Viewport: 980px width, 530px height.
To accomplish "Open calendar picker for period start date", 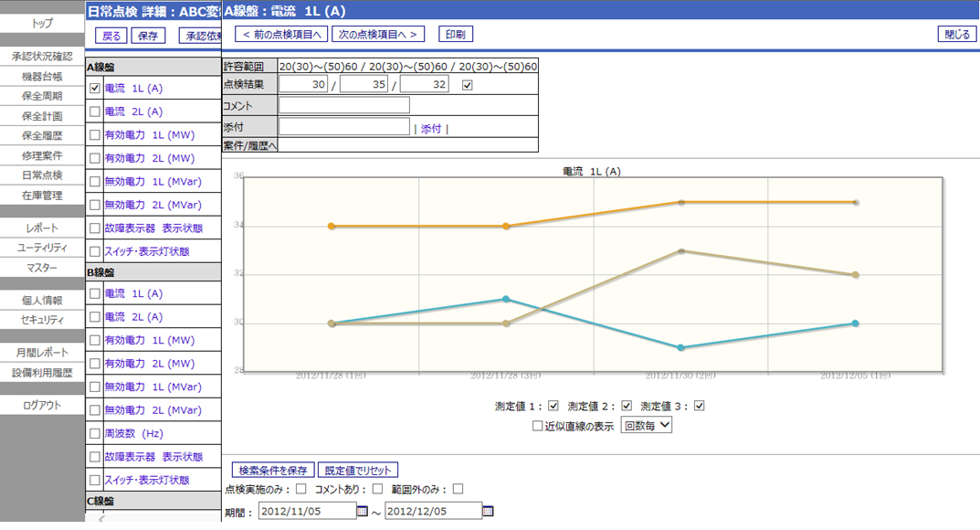I will pos(362,512).
